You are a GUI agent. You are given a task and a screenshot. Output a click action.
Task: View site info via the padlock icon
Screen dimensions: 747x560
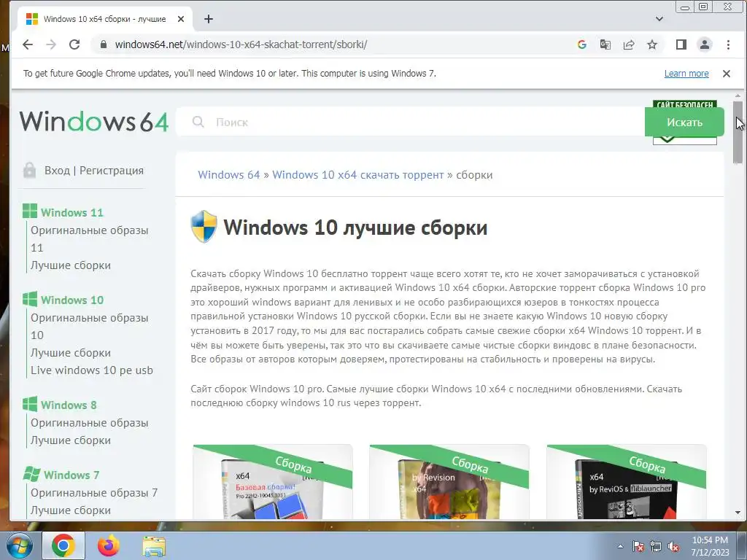(103, 44)
